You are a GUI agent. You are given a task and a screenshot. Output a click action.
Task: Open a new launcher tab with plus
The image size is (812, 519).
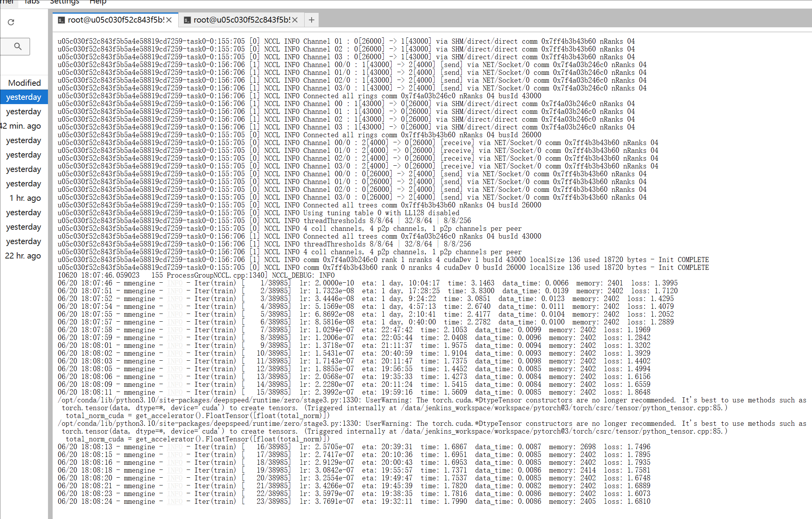pyautogui.click(x=311, y=20)
